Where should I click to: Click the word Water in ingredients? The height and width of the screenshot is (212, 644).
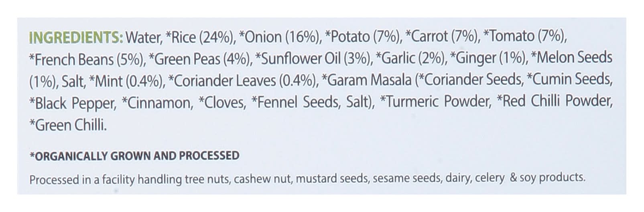144,38
